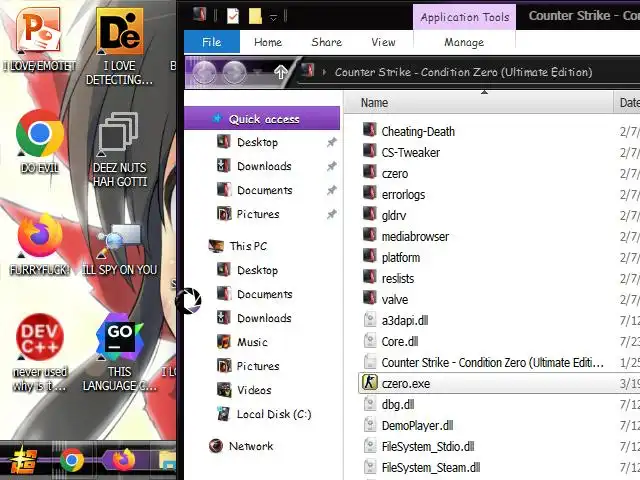The width and height of the screenshot is (640, 480).
Task: Open Downloads under This PC
Action: pos(264,318)
